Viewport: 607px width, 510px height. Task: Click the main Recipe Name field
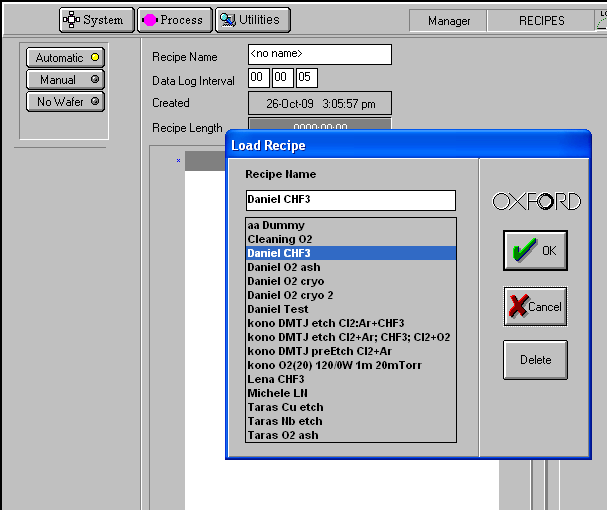(x=320, y=54)
